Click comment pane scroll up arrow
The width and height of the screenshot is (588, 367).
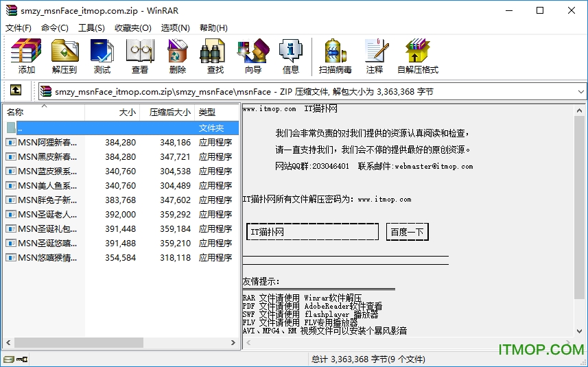click(579, 110)
